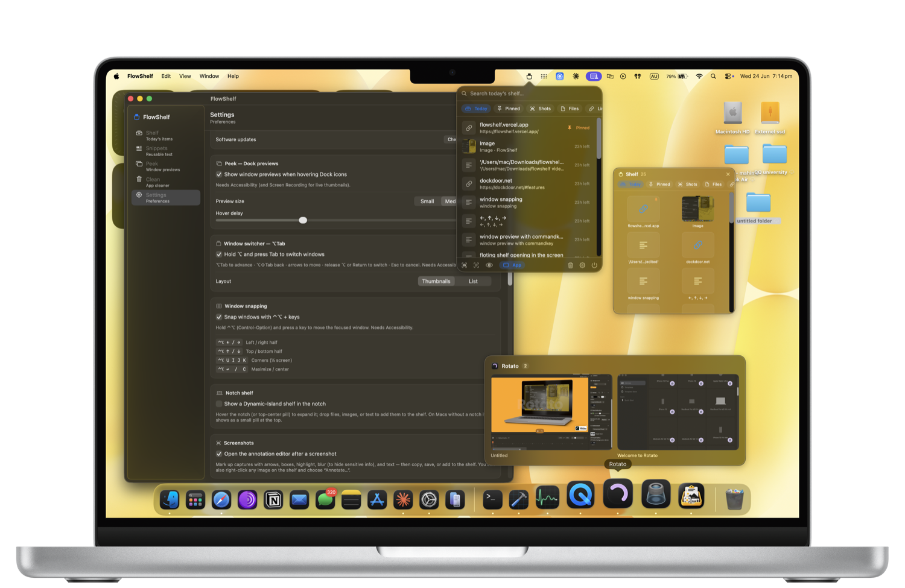Open Spotlight search in the menu bar
The height and width of the screenshot is (588, 905).
713,77
